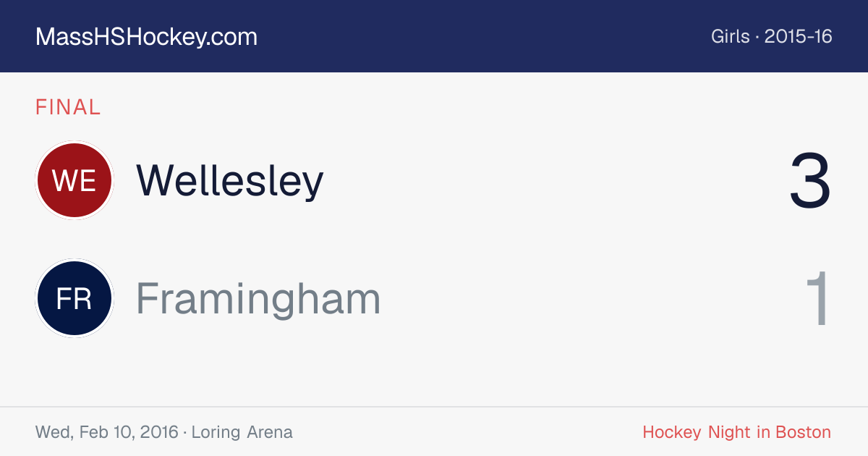Image resolution: width=868 pixels, height=456 pixels.
Task: Click the dot separator before Loring Arena
Action: (185, 433)
